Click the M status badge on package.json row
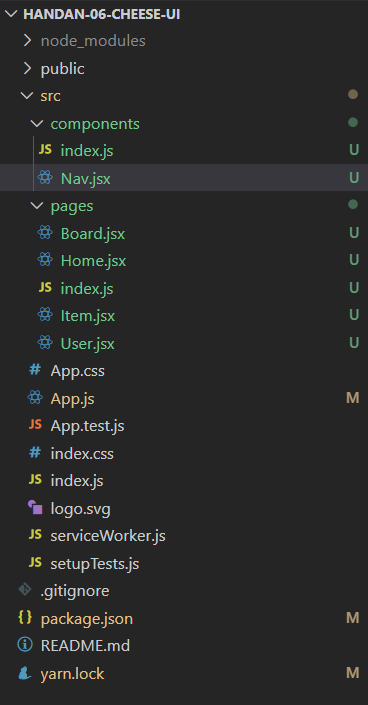Screen dimensions: 368x705 (x=353, y=618)
